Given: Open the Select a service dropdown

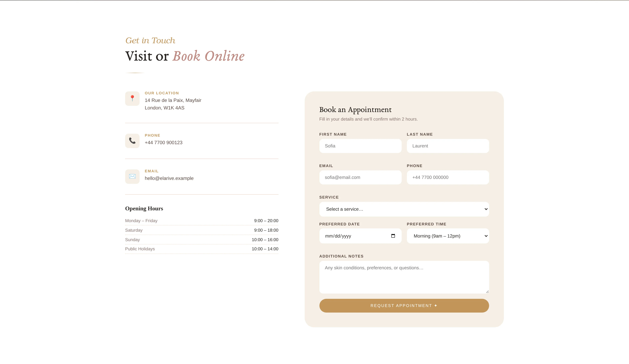Looking at the screenshot, I should coord(404,209).
